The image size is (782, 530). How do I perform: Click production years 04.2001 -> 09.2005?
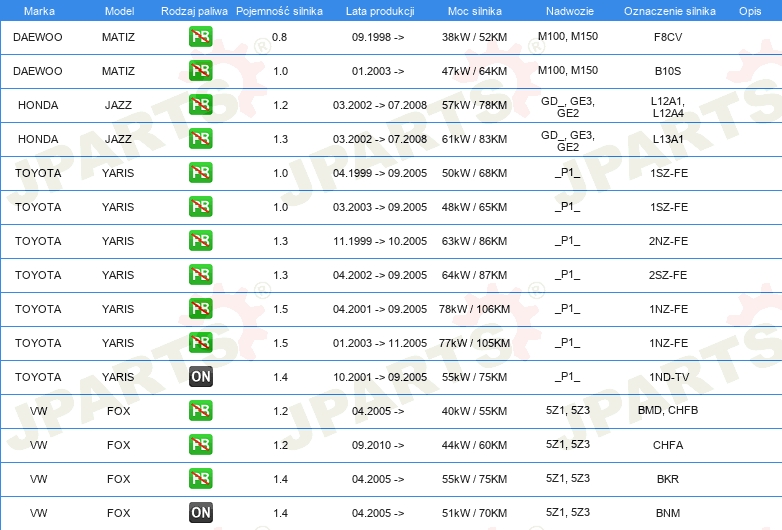380,309
